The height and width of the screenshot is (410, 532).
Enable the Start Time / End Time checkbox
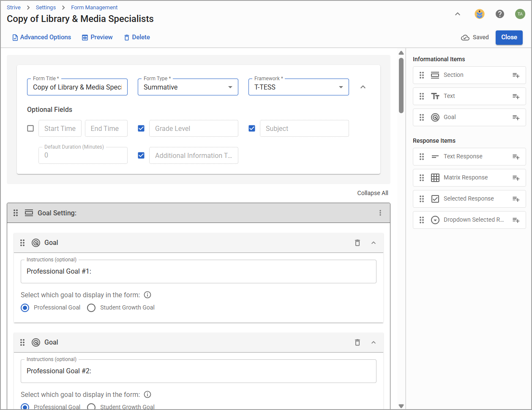click(x=30, y=128)
